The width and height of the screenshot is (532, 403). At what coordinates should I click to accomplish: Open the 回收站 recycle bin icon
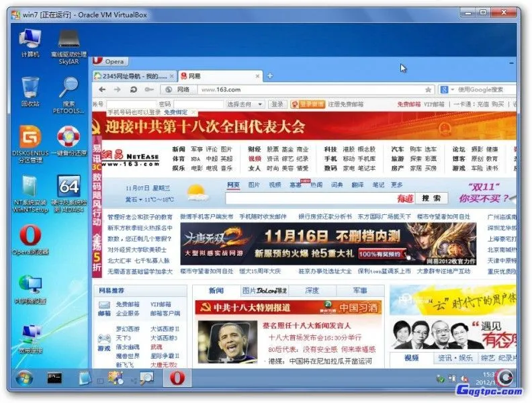point(30,92)
